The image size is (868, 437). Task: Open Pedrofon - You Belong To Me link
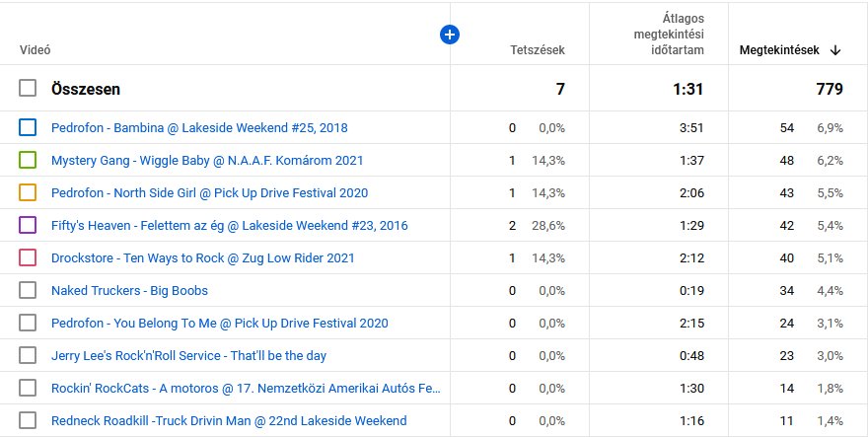(x=219, y=323)
